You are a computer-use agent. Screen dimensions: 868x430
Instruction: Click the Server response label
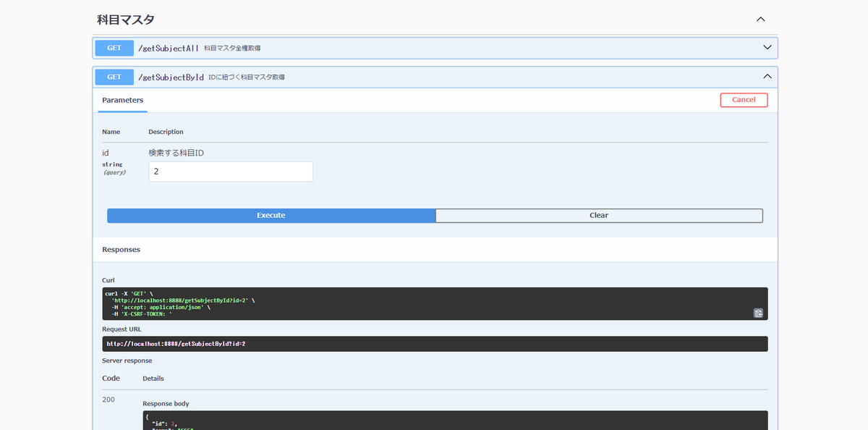click(x=127, y=361)
